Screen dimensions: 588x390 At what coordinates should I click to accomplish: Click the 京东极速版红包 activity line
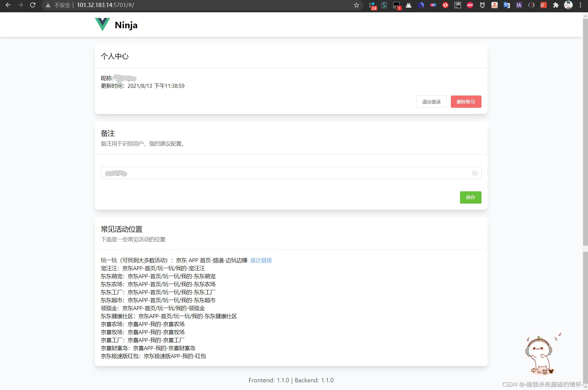click(153, 356)
